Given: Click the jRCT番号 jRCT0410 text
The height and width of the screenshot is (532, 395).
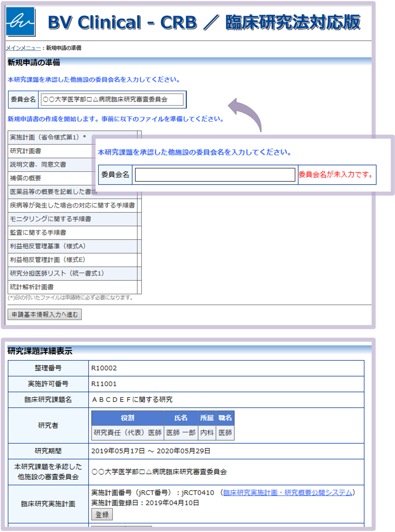Looking at the screenshot, I should (x=153, y=492).
